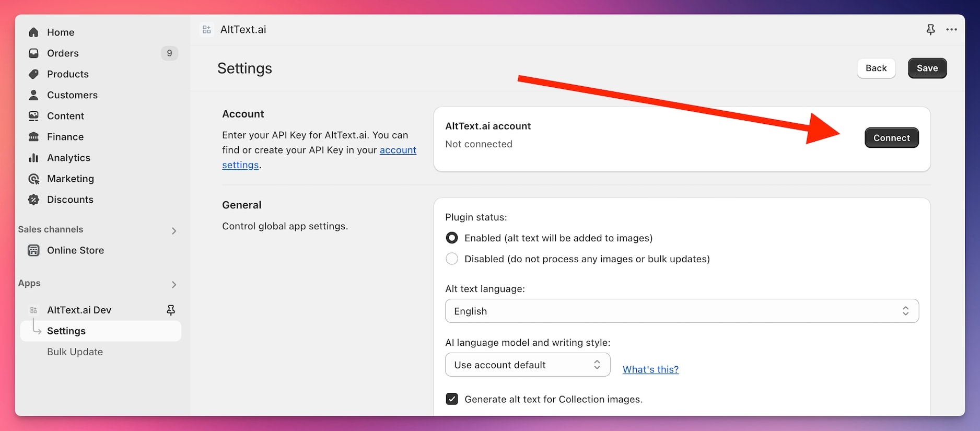Click the orders count badge 9
The width and height of the screenshot is (980, 431).
tap(169, 53)
